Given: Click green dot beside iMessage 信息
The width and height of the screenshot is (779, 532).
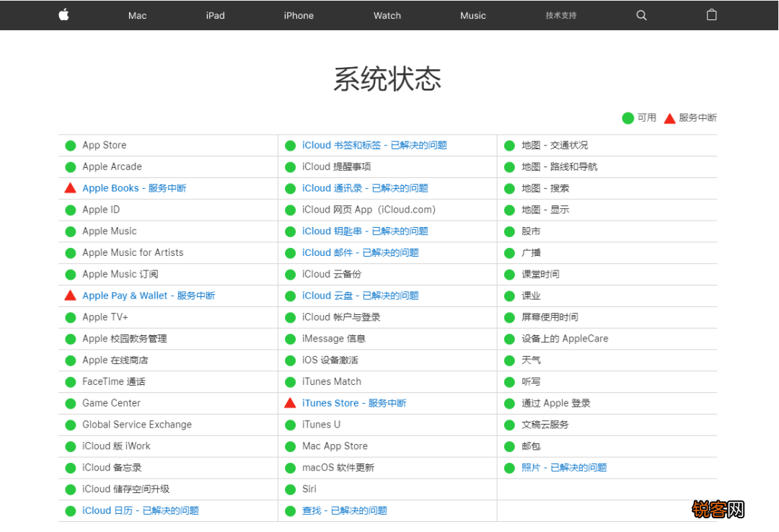Looking at the screenshot, I should pyautogui.click(x=290, y=339).
